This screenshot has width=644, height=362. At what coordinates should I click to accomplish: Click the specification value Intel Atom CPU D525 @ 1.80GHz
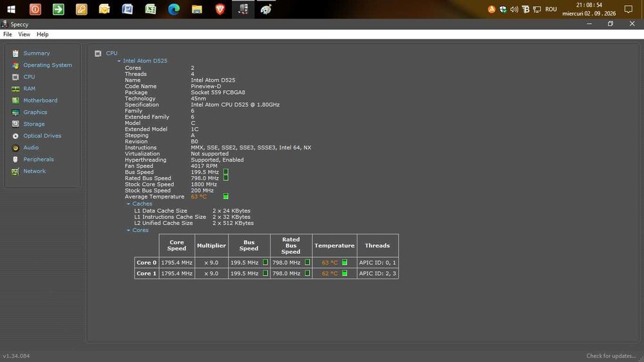[235, 105]
